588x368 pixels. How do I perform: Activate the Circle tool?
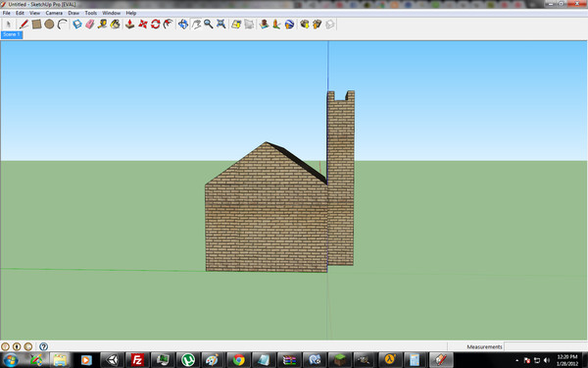click(49, 25)
